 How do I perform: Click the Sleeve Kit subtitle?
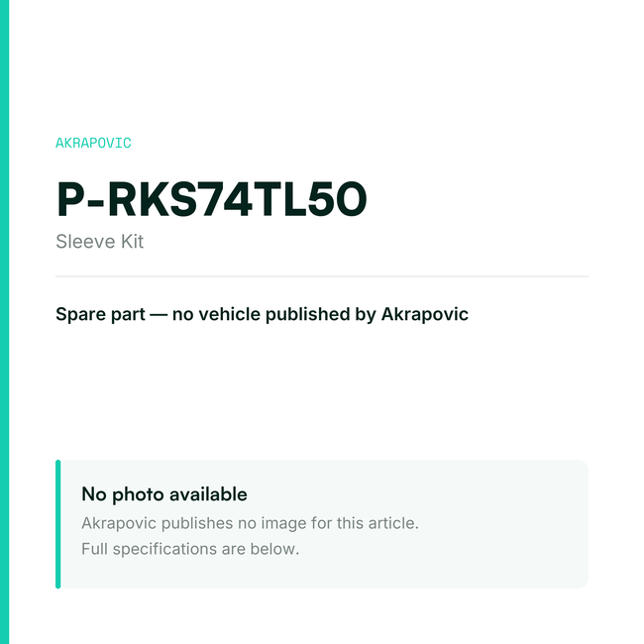(x=100, y=242)
